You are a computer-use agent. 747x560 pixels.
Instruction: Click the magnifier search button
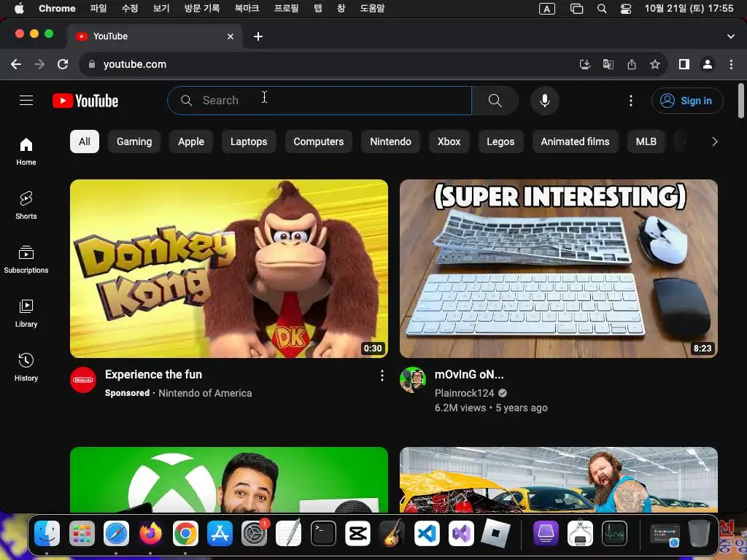click(x=495, y=101)
